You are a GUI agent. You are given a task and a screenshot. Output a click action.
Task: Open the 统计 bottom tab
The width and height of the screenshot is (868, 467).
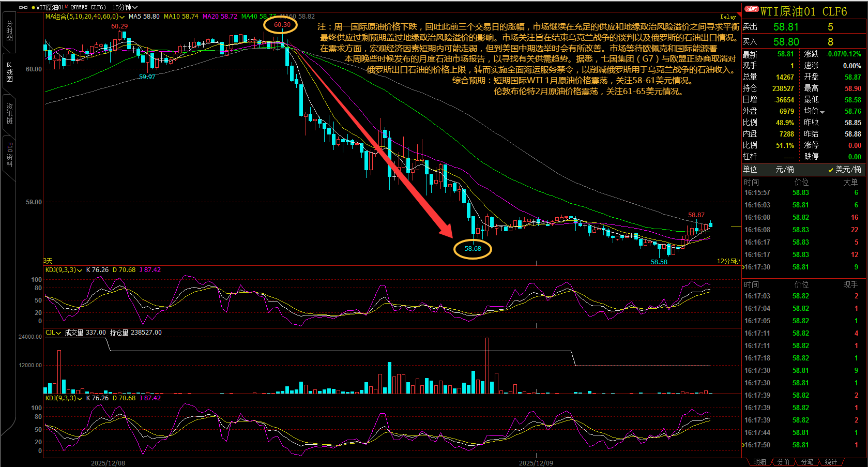pyautogui.click(x=831, y=462)
